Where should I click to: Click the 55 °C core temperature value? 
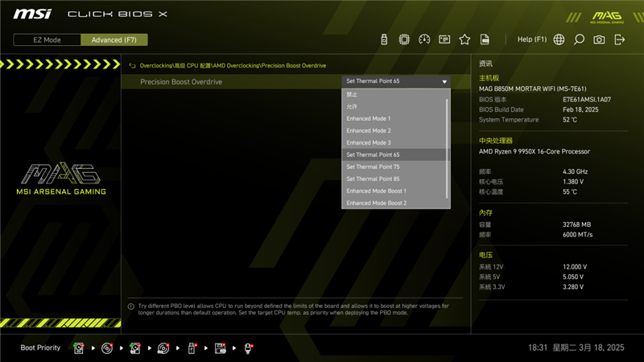pos(570,191)
